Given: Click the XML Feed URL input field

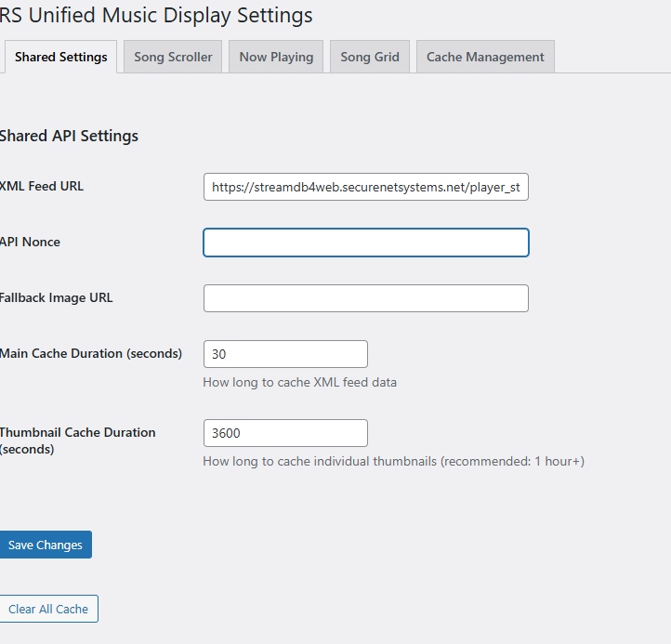Looking at the screenshot, I should 365,187.
